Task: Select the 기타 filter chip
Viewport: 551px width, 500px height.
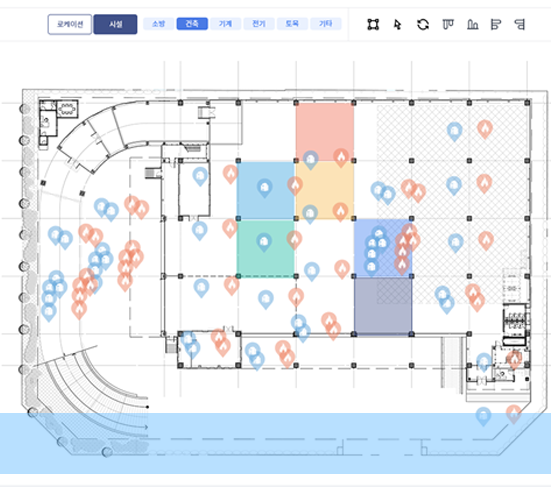Action: pos(325,24)
